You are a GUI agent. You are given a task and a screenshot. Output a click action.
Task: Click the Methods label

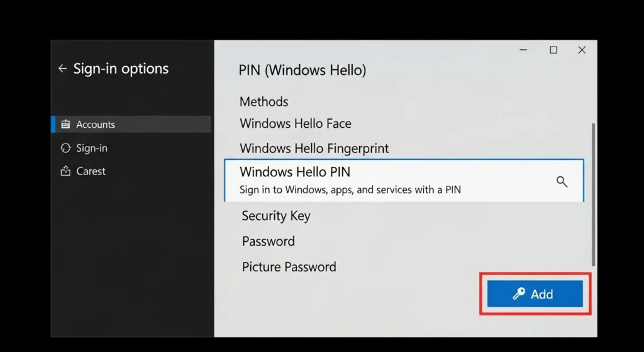pyautogui.click(x=264, y=101)
